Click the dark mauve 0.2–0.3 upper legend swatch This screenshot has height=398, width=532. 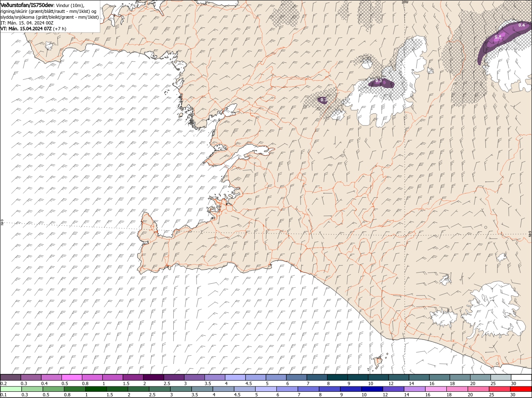pyautogui.click(x=11, y=377)
